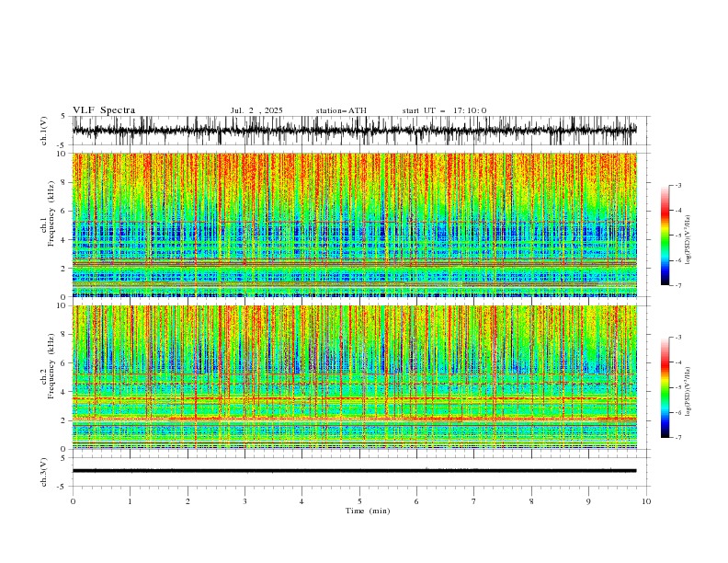
Task: Click the '3' tick on the time axis
Action: (x=245, y=501)
